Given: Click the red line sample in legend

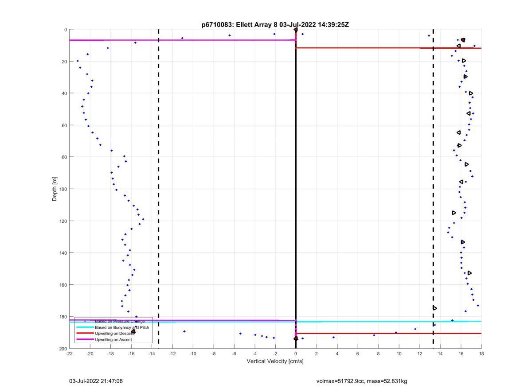Looking at the screenshot, I should pyautogui.click(x=85, y=333).
